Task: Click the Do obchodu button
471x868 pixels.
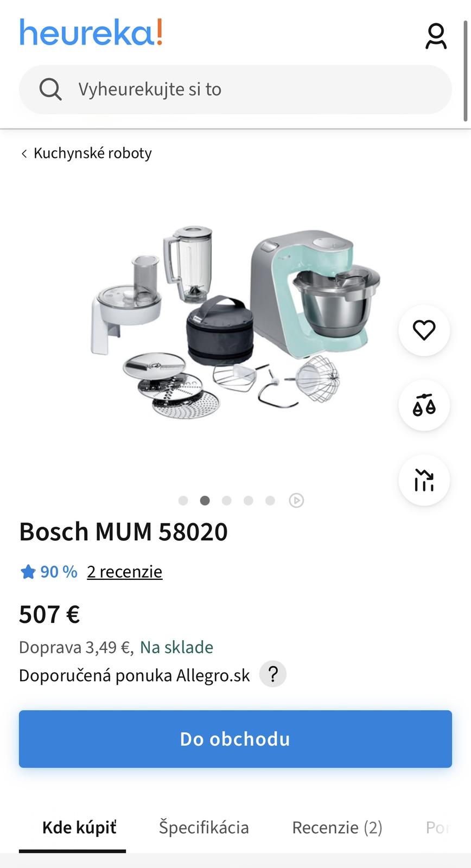Action: tap(235, 739)
